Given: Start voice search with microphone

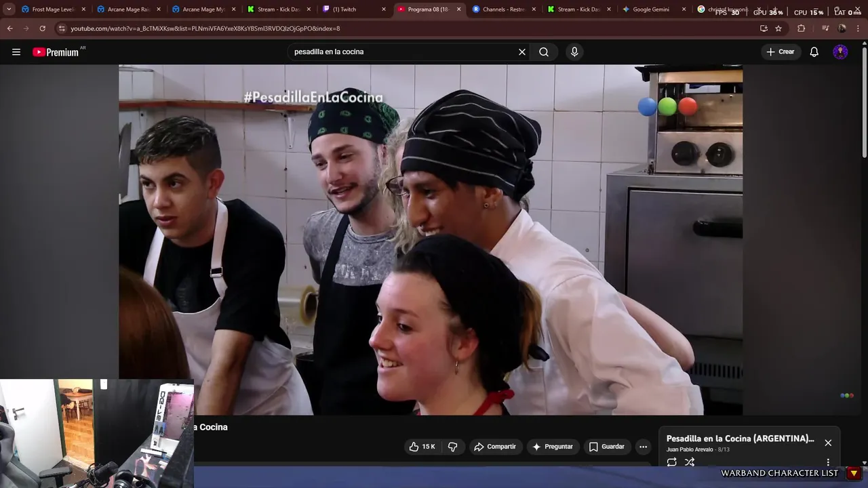Looking at the screenshot, I should 574,52.
